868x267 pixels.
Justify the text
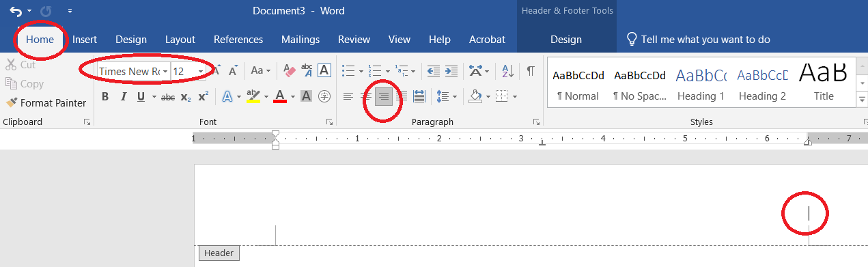[x=402, y=97]
